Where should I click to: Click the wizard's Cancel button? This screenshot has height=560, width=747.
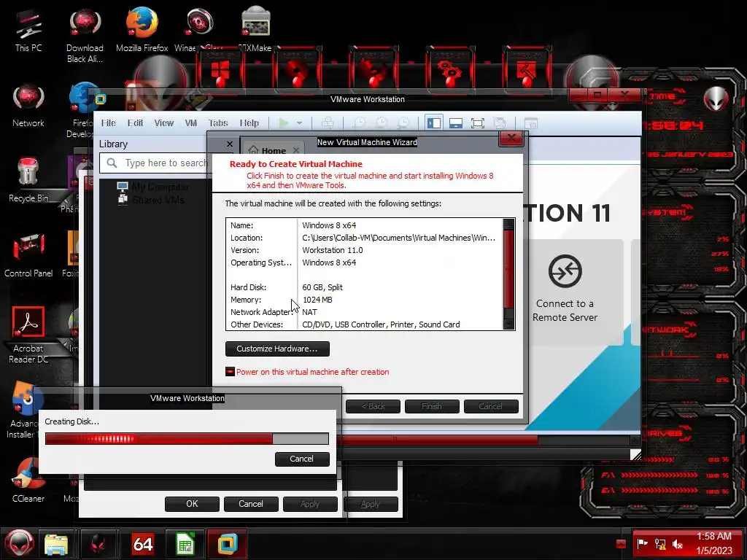[x=491, y=406]
